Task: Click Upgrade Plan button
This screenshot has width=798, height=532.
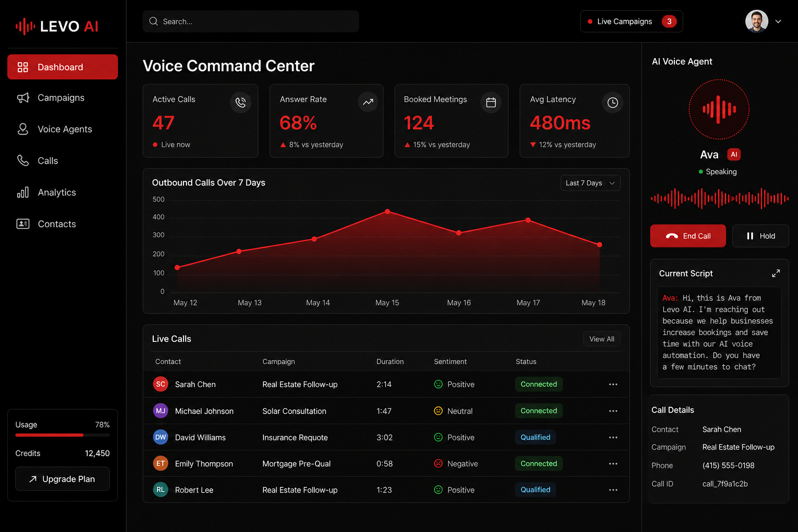Action: [62, 479]
